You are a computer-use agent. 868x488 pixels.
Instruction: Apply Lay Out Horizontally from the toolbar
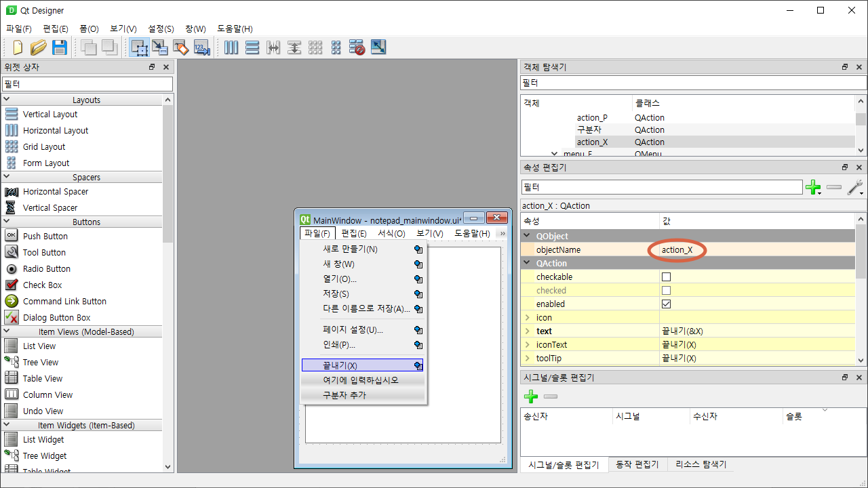point(231,47)
